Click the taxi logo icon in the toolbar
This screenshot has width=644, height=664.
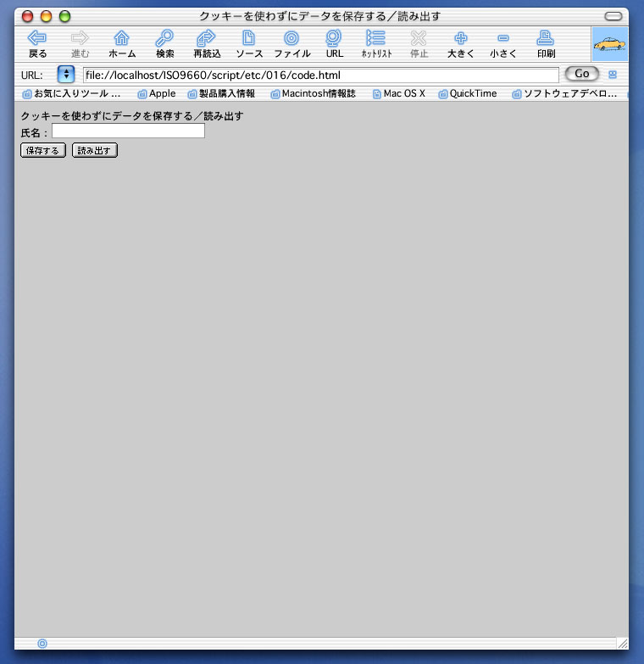coord(610,42)
